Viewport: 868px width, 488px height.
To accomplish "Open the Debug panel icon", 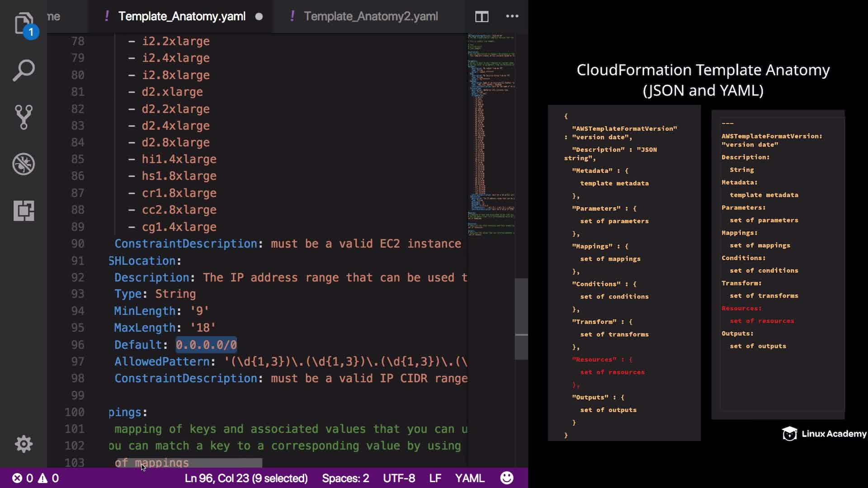I will click(x=24, y=164).
